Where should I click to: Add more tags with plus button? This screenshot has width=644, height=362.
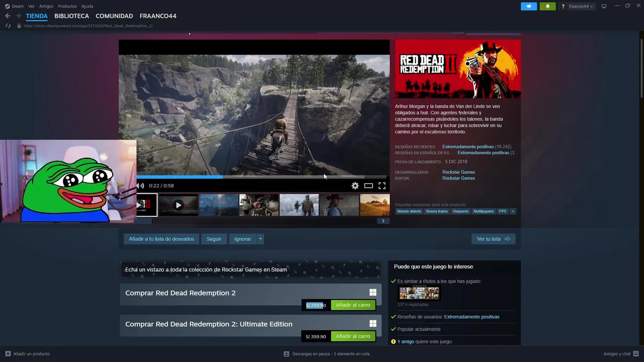513,211
